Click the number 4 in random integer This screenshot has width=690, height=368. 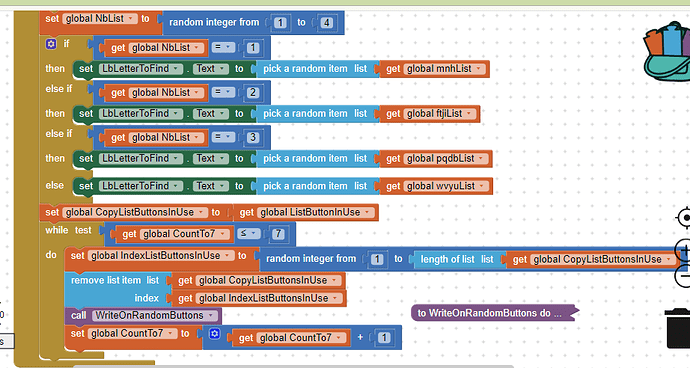pyautogui.click(x=326, y=22)
